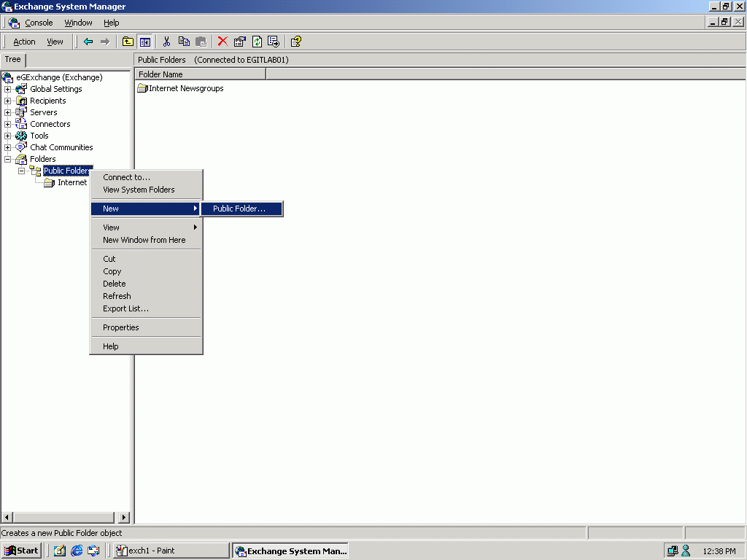This screenshot has height=560, width=747.
Task: Click the Forward arrow in the toolbar
Action: coord(105,42)
